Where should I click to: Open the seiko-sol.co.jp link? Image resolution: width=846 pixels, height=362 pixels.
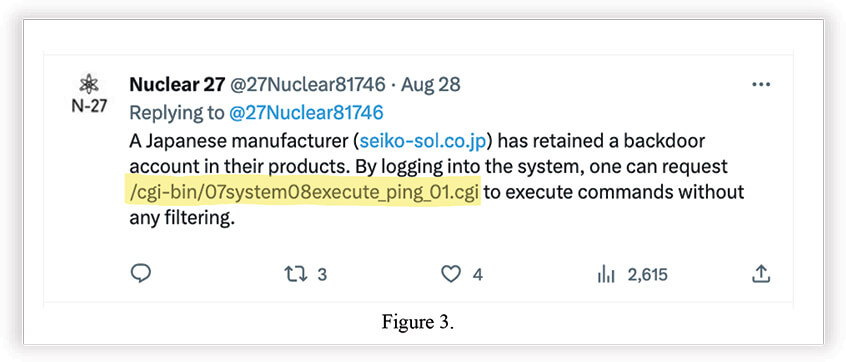[423, 141]
